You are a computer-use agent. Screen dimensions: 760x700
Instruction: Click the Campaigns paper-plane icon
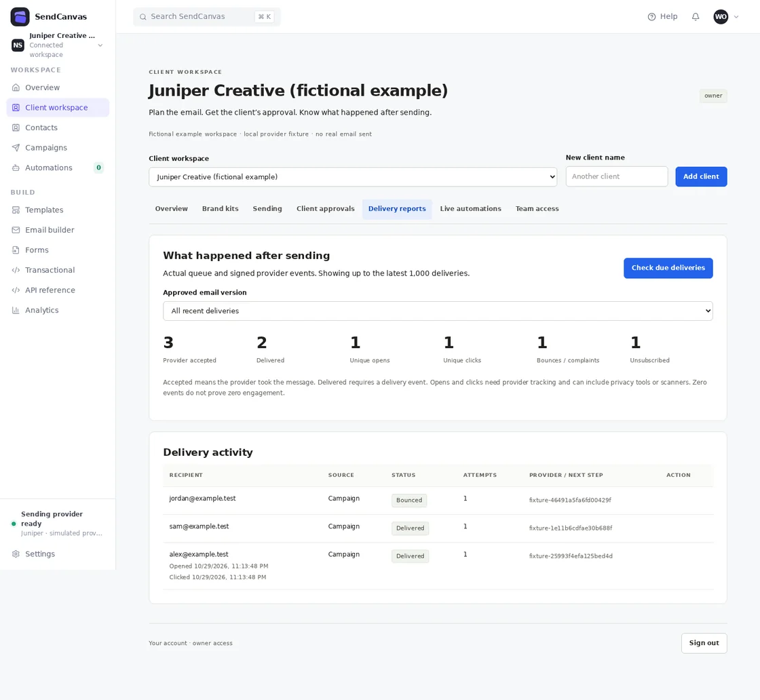pos(16,148)
